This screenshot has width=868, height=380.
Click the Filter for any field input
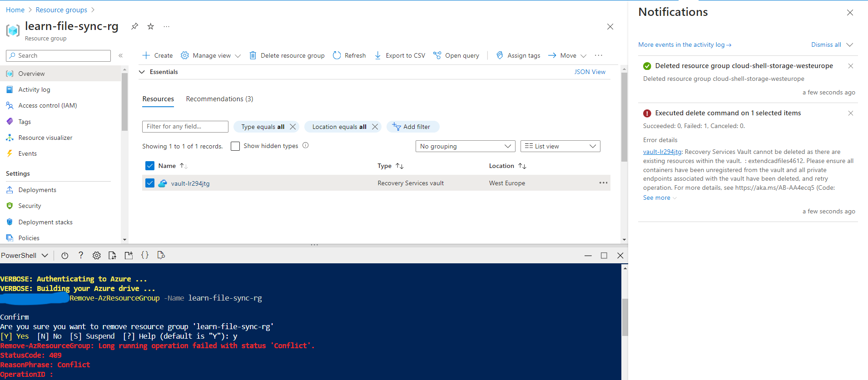(x=185, y=127)
